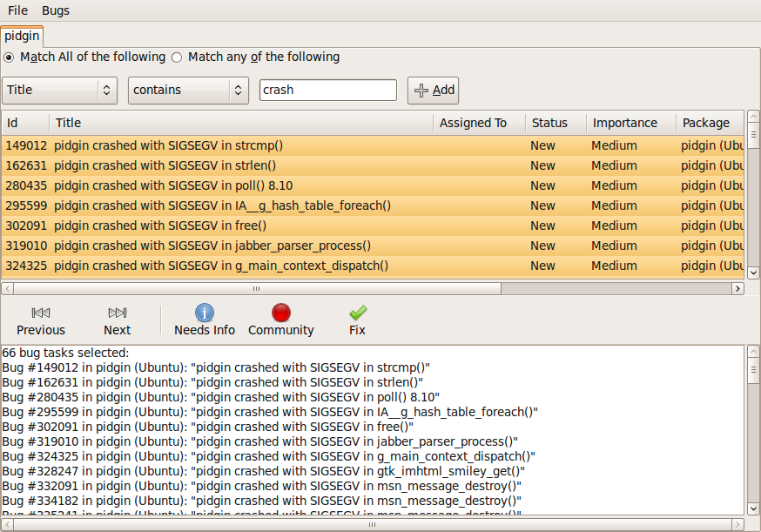The width and height of the screenshot is (761, 532).
Task: Click Medium importance of bug 149012
Action: tap(614, 145)
